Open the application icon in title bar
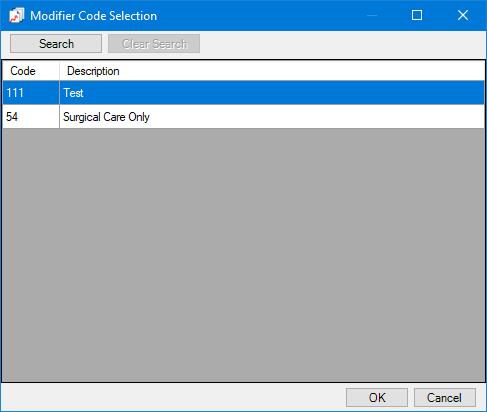The height and width of the screenshot is (412, 487). [x=16, y=16]
